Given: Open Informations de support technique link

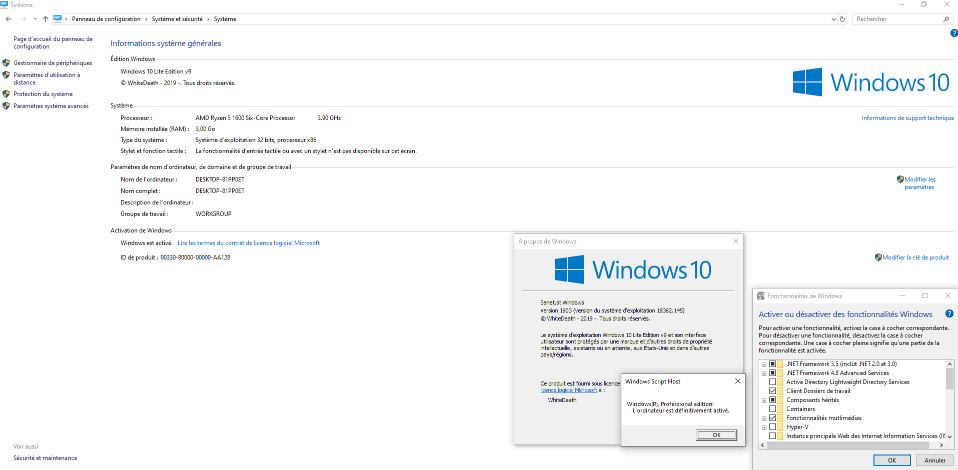Looking at the screenshot, I should [x=907, y=118].
